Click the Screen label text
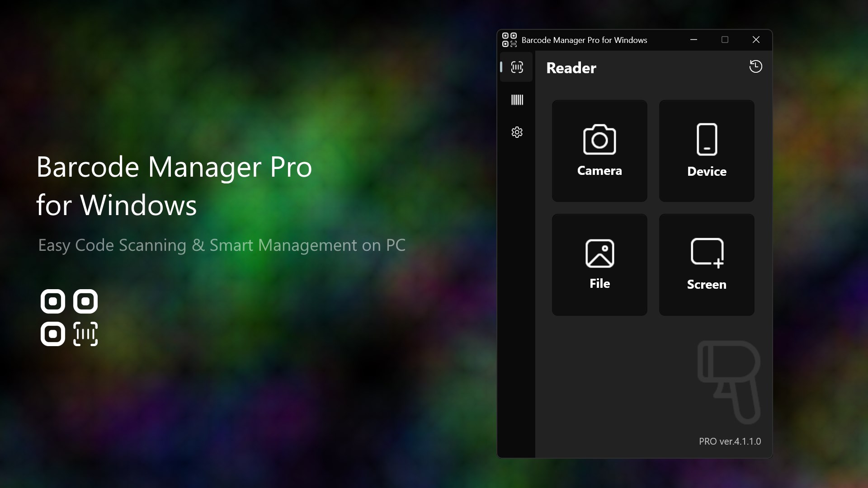Screen dimensions: 868x488 click(x=706, y=285)
